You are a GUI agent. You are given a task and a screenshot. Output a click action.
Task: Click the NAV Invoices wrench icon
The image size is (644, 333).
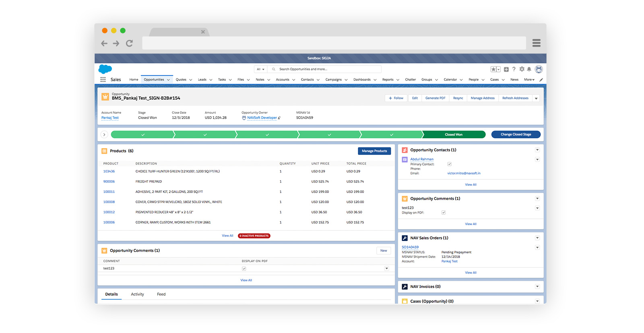click(405, 287)
